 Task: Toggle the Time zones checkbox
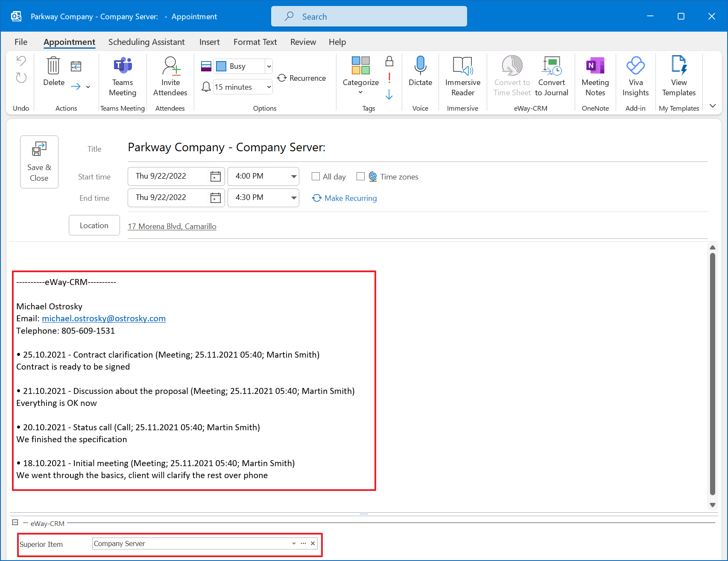click(x=361, y=176)
